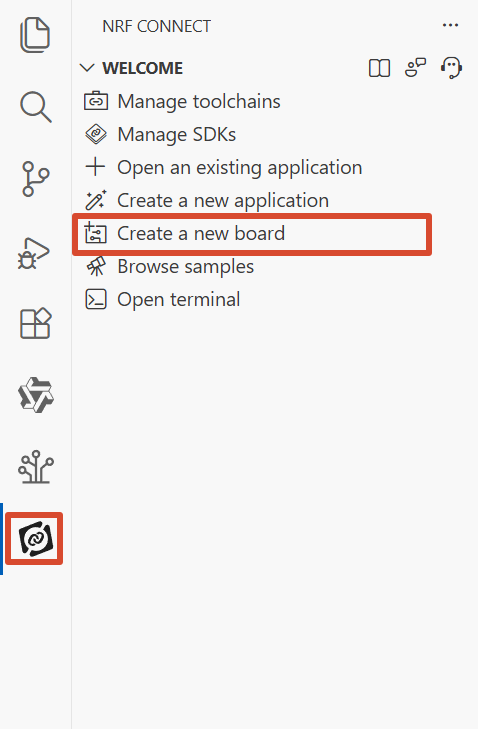Select Manage toolchains
478x729 pixels.
pos(199,101)
